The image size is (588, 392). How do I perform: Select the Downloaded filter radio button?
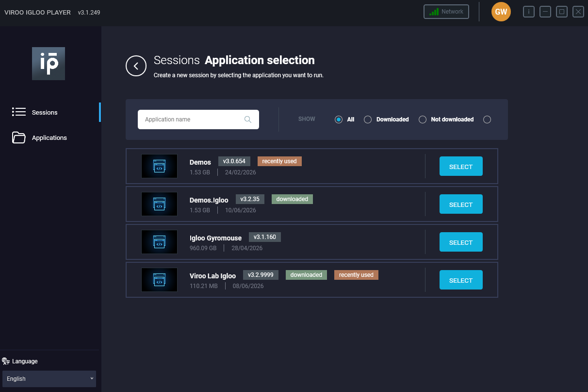click(x=368, y=119)
